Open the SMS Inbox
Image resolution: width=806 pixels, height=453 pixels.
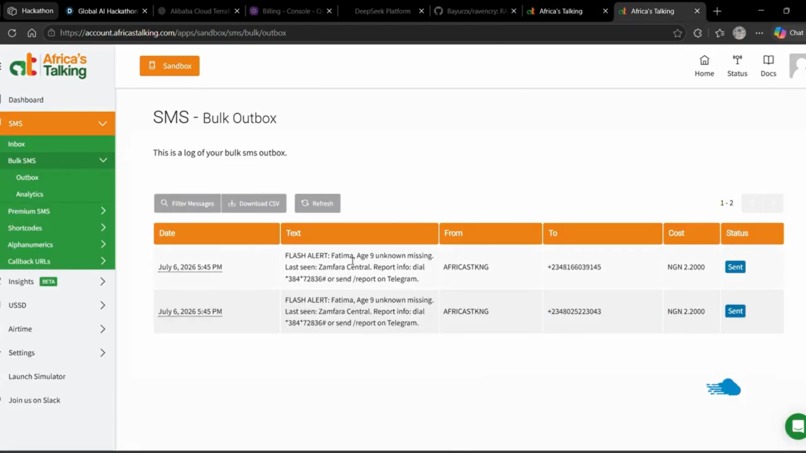16,144
